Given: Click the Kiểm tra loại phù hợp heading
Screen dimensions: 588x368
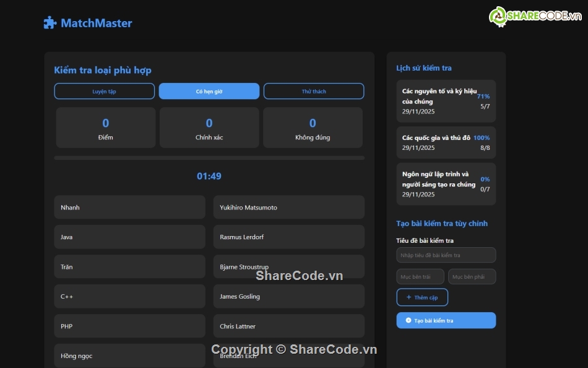Looking at the screenshot, I should click(x=102, y=70).
